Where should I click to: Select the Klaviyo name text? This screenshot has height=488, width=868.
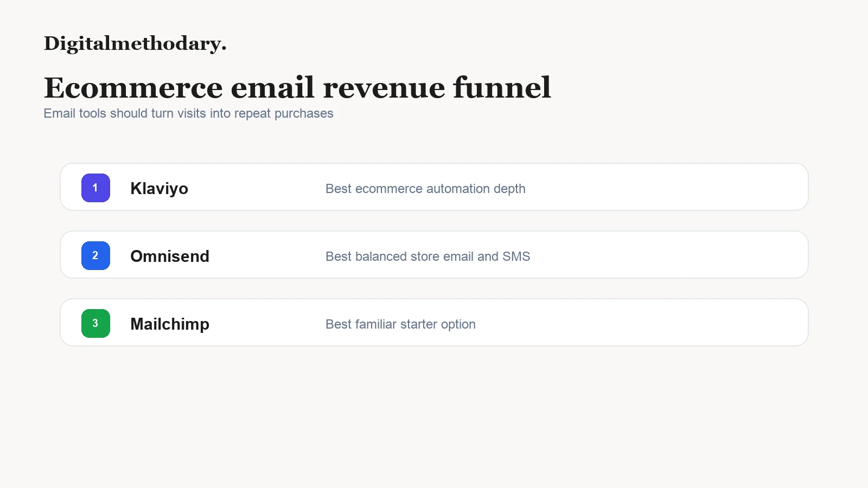pos(159,189)
